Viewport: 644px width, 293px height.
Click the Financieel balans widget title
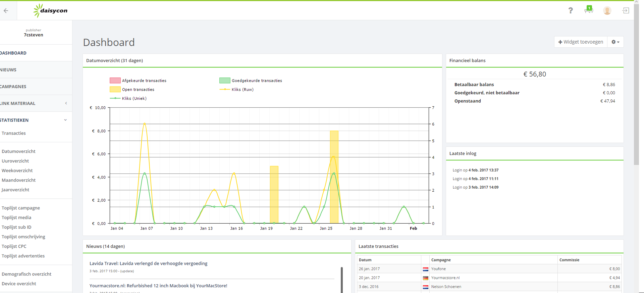point(467,60)
